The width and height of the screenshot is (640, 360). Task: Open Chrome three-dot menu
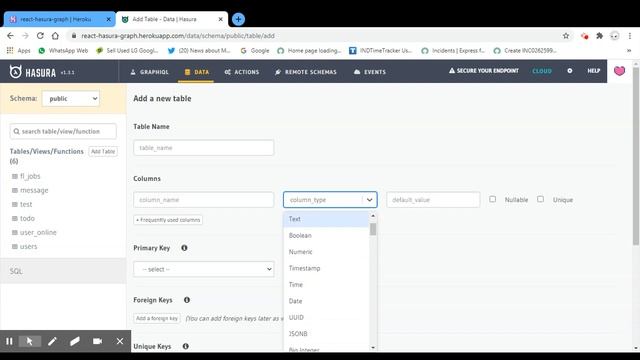(630, 36)
